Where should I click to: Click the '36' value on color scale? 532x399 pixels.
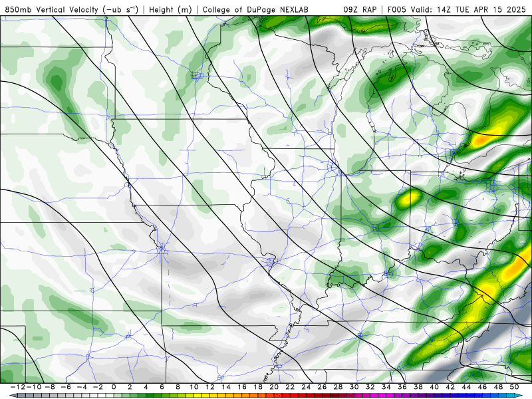point(402,387)
